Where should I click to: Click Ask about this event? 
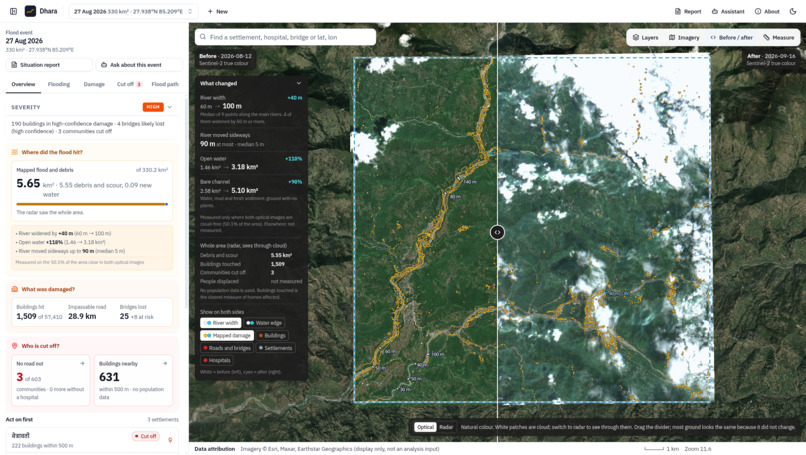tap(139, 65)
